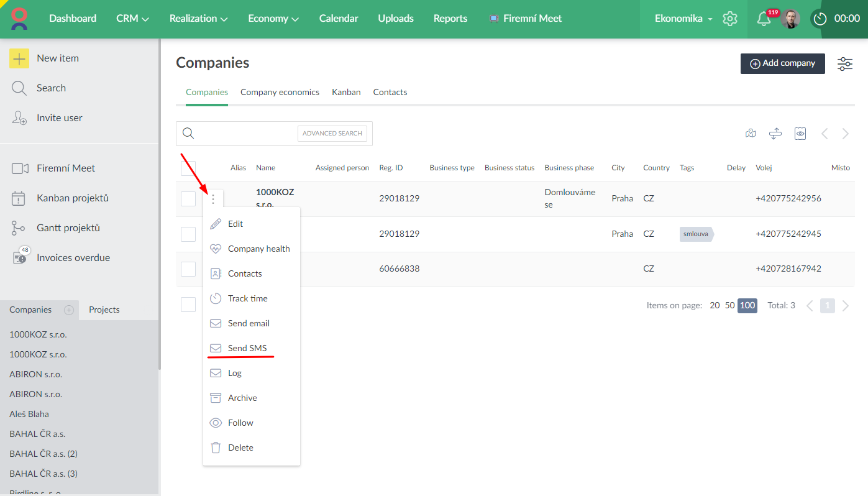Click the filter sliders icon
868x496 pixels.
(x=845, y=64)
